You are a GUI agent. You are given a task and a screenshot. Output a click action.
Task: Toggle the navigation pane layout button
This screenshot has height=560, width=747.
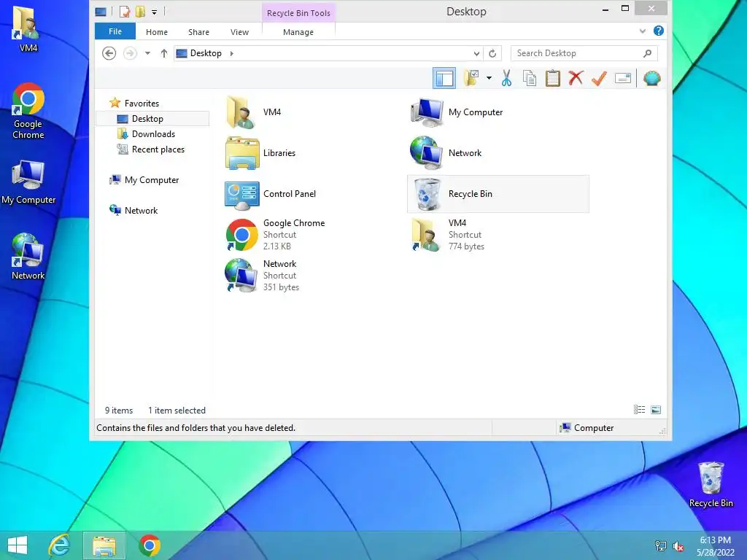click(444, 78)
